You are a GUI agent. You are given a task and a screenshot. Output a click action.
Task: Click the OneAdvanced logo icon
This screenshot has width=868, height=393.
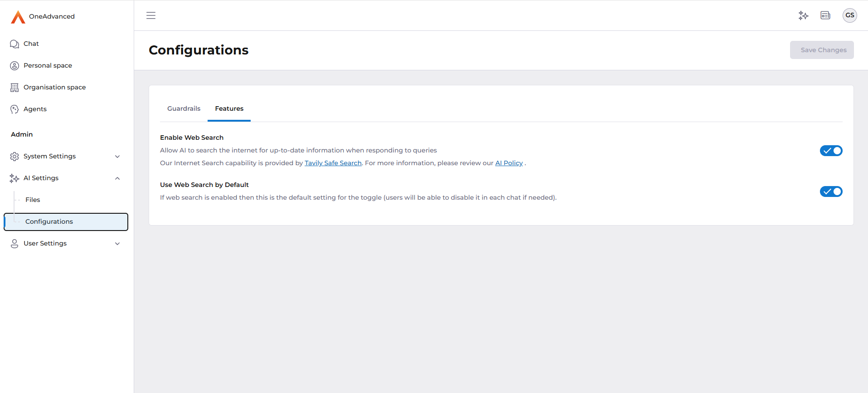click(18, 17)
